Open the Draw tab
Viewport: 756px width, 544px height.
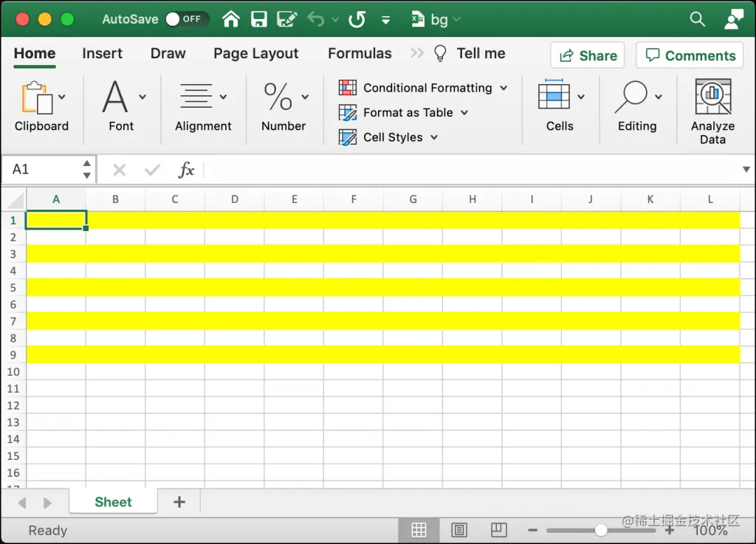[x=168, y=53]
